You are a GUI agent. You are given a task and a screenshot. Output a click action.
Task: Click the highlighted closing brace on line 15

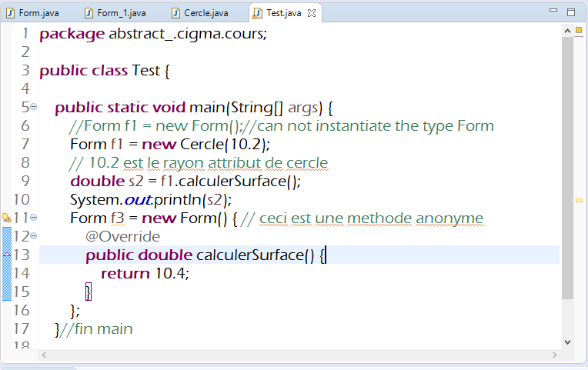[89, 292]
